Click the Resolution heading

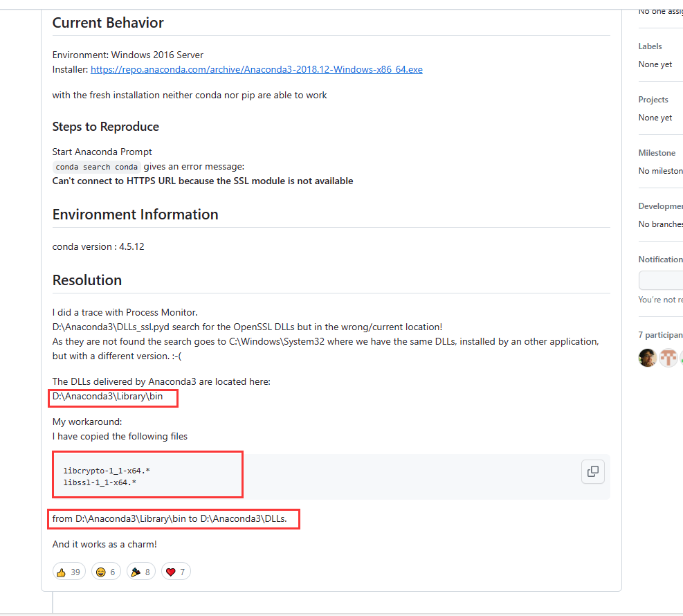(x=87, y=280)
